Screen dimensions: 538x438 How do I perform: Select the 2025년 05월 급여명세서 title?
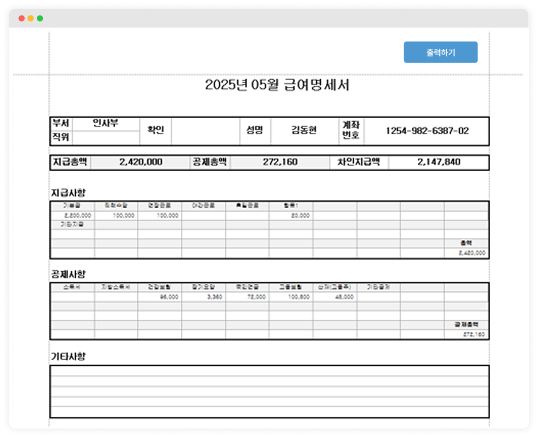tap(277, 85)
